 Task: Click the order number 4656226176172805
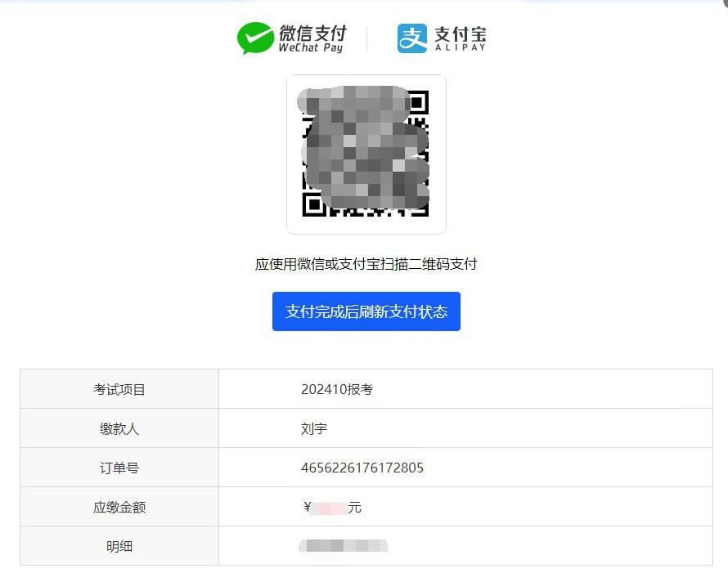click(x=362, y=468)
